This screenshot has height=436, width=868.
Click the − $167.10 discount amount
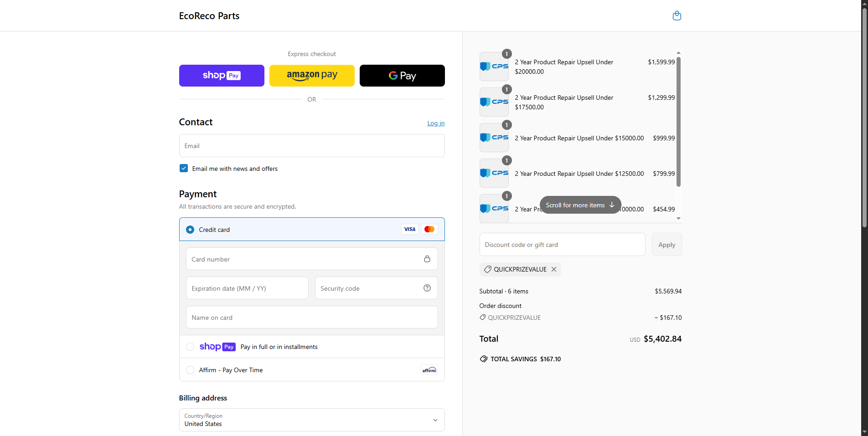point(668,318)
